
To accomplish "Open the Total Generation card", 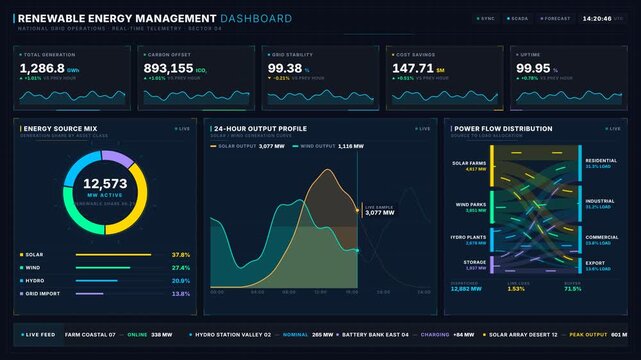I will click(72, 78).
